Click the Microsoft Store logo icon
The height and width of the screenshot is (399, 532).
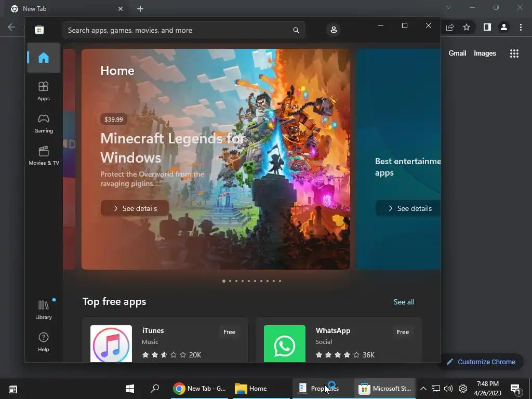coord(39,30)
